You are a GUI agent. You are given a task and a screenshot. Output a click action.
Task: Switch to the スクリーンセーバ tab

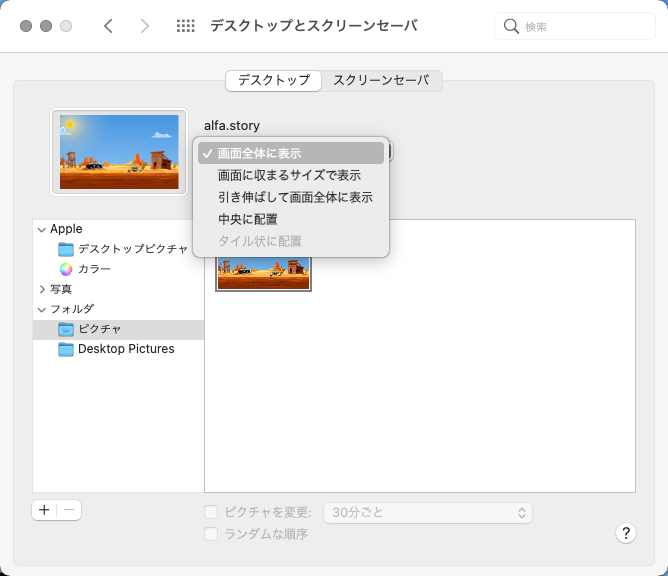click(381, 80)
